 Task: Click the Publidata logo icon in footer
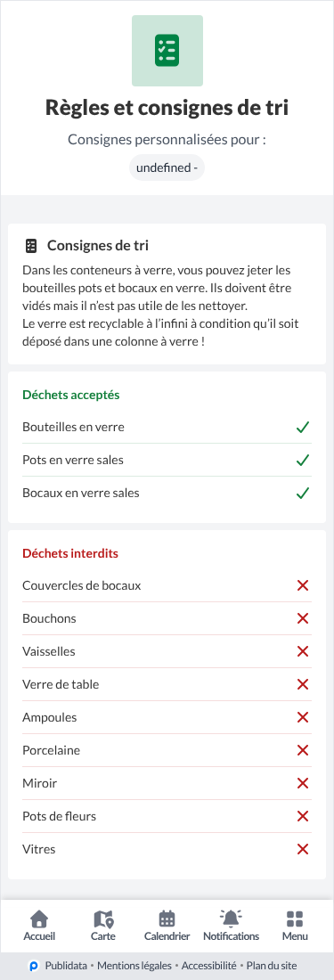pyautogui.click(x=35, y=967)
